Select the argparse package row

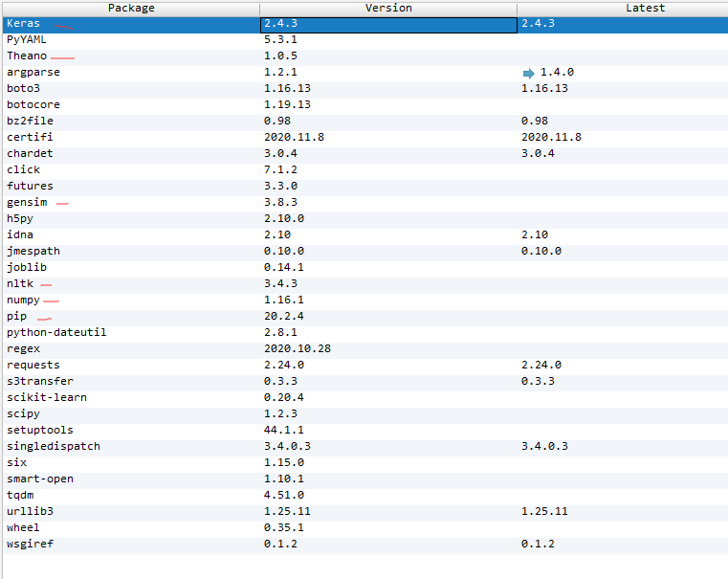(364, 74)
